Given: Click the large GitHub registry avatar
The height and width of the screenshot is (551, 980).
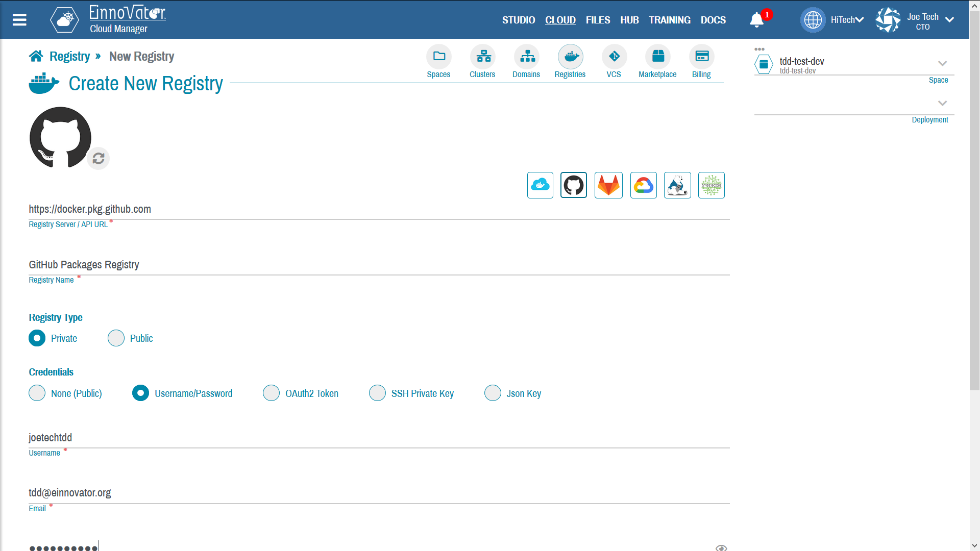Looking at the screenshot, I should coord(60,137).
